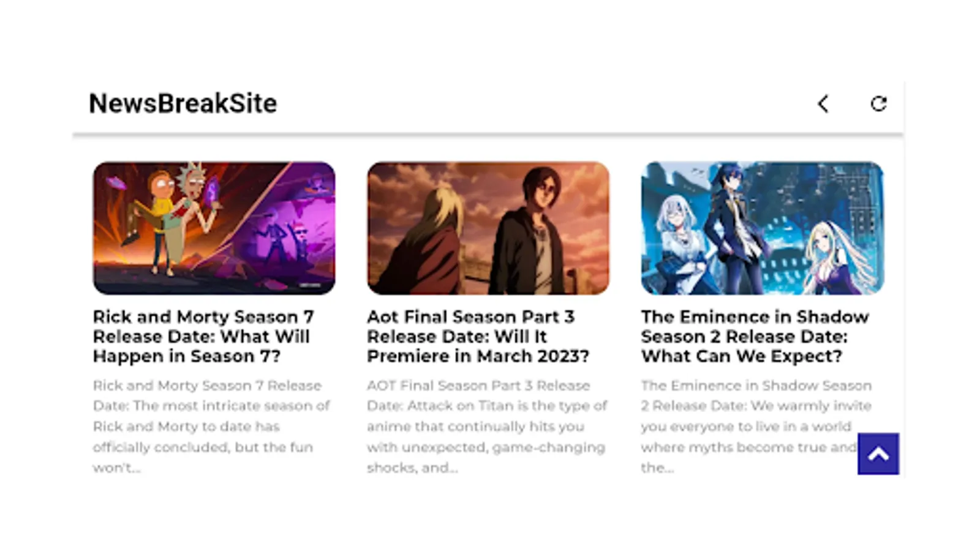Open the Rick and Morty article thumbnail

tap(214, 228)
